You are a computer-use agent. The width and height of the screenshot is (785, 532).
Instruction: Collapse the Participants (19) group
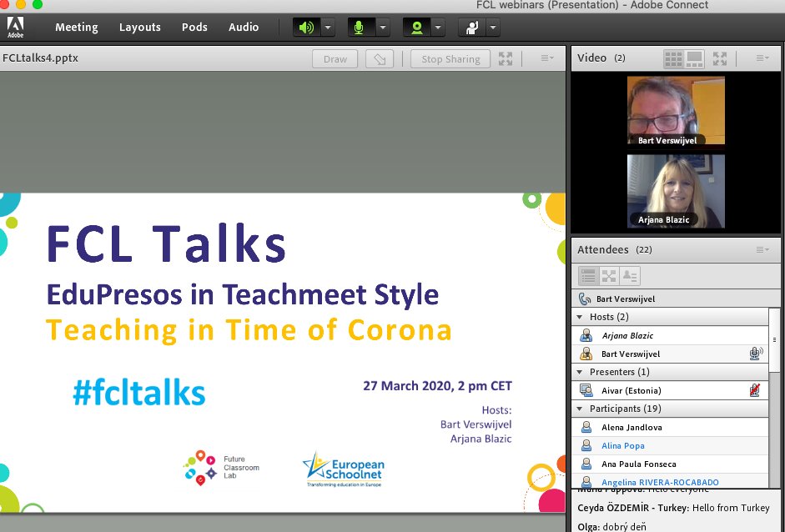[x=580, y=409]
